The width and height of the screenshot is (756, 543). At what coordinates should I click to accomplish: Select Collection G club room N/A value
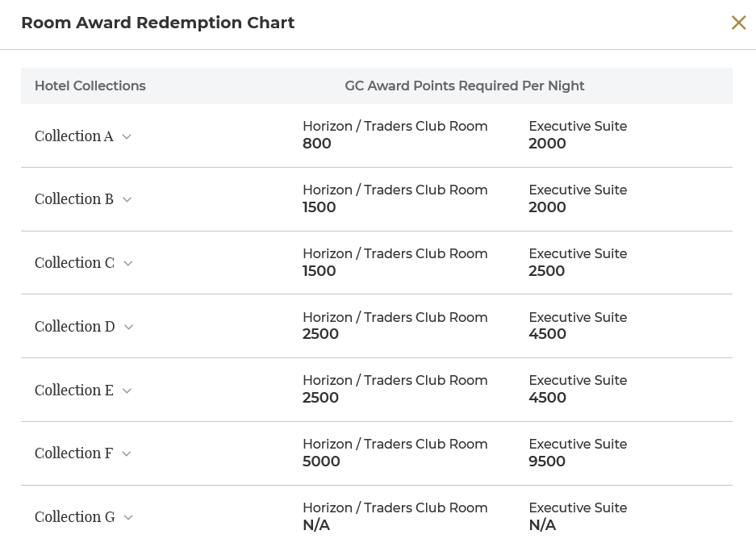pos(316,524)
